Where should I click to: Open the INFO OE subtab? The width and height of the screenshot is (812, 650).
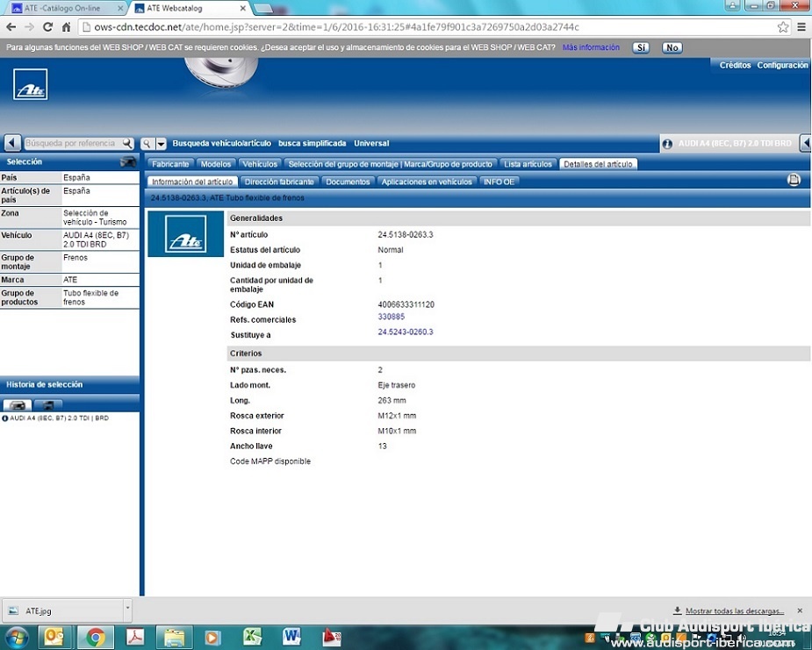click(x=499, y=182)
